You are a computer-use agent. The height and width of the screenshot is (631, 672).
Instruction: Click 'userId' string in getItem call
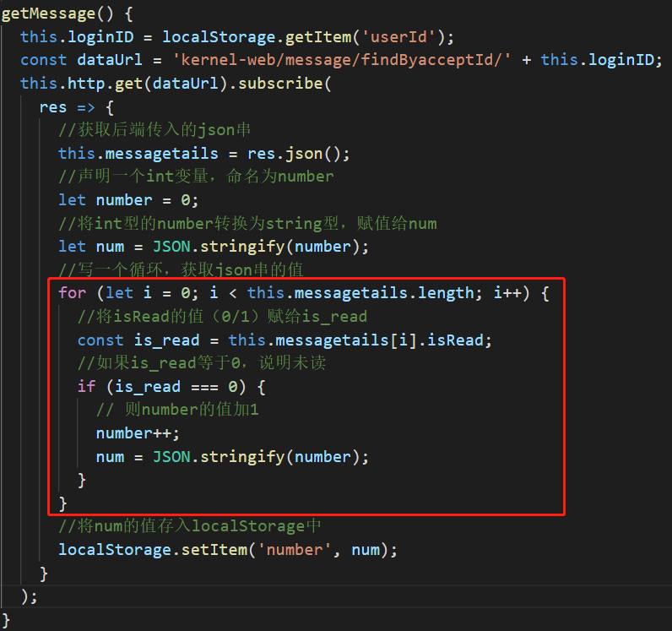point(398,37)
